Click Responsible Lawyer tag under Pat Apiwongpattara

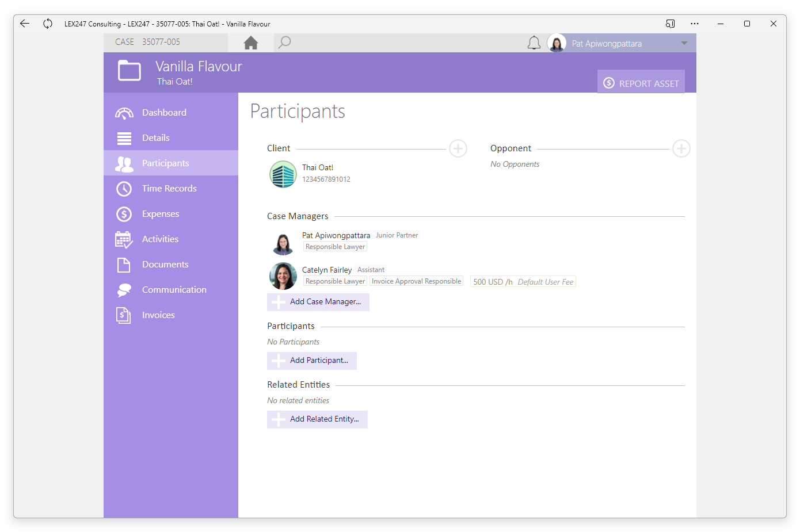[x=335, y=247]
